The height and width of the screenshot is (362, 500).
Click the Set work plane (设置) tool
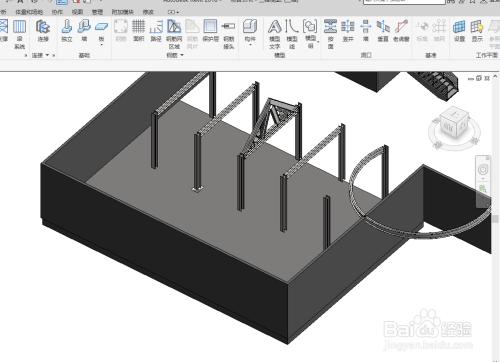click(x=459, y=31)
